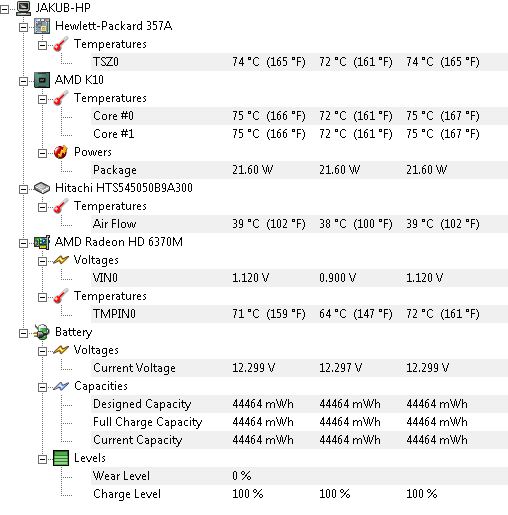508x515 pixels.
Task: Click the Powers flame icon under AMD K10
Action: 61,152
